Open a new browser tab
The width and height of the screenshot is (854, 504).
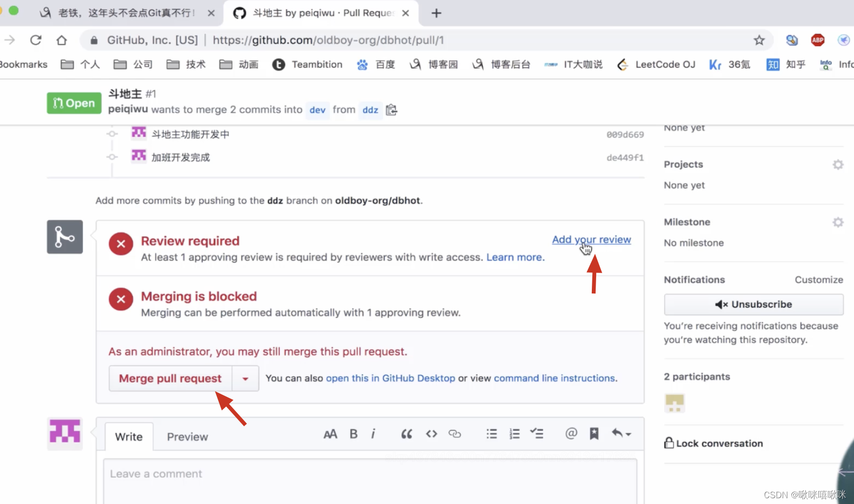(436, 13)
